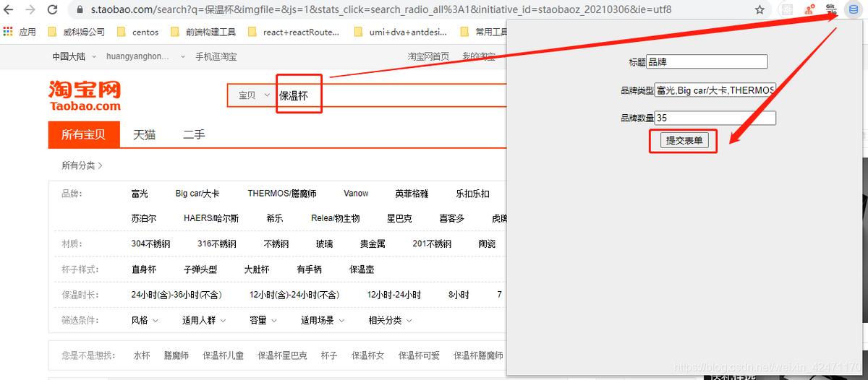Screen dimensions: 868x380
Task: Filter by brand 喜客多
Action: [452, 218]
